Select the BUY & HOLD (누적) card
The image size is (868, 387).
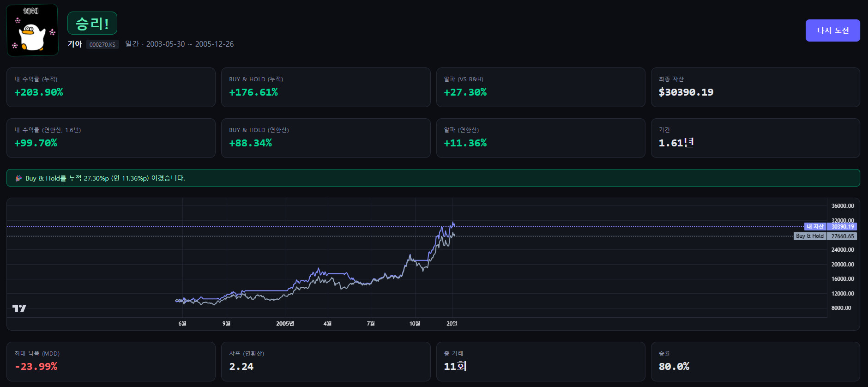tap(325, 87)
